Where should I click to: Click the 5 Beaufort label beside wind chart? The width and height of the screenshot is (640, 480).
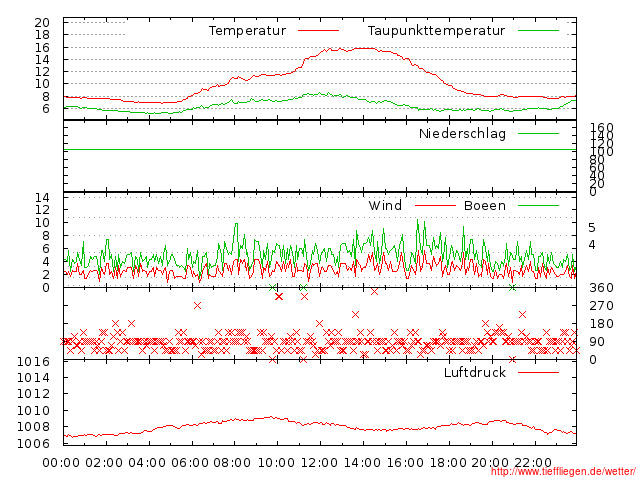(592, 228)
